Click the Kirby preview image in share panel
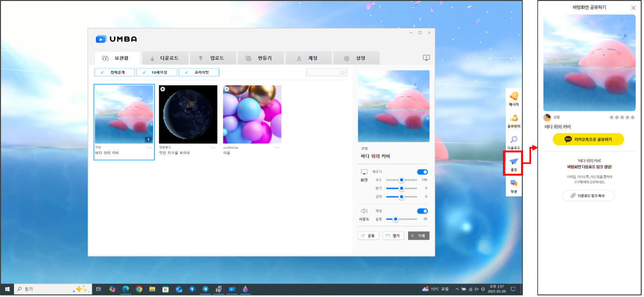The width and height of the screenshot is (644, 297). tap(590, 63)
